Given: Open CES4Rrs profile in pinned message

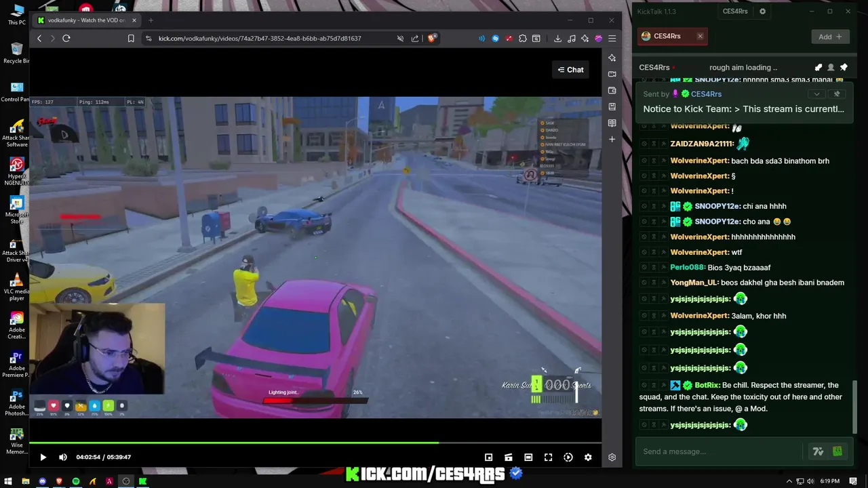Looking at the screenshot, I should (x=706, y=94).
